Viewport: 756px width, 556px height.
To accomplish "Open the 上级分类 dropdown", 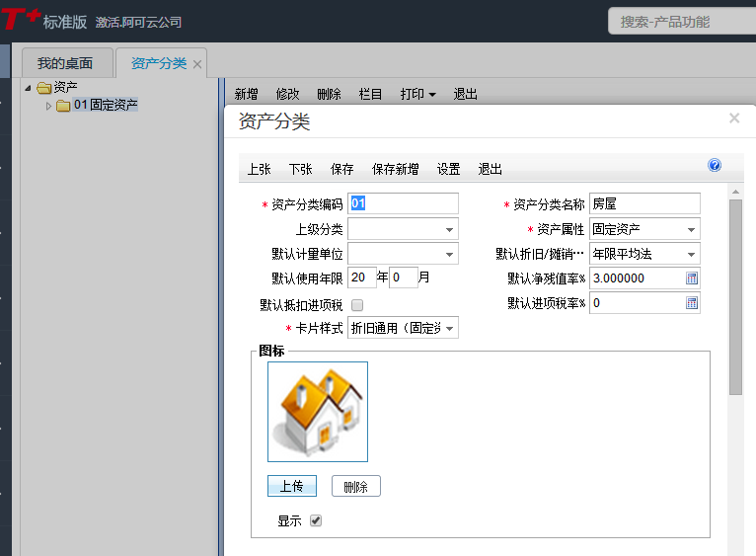I will click(450, 230).
